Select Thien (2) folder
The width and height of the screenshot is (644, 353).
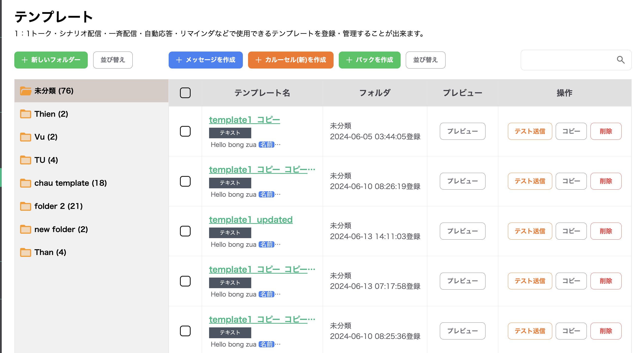tap(91, 114)
